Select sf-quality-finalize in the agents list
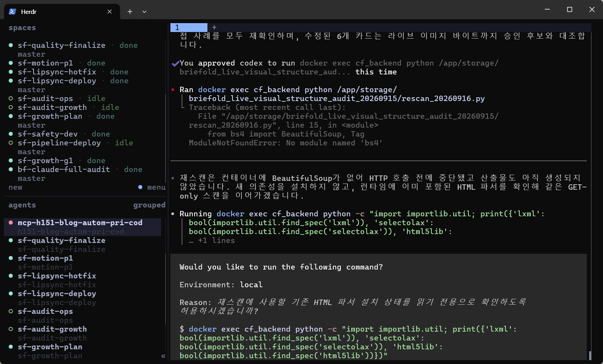The width and height of the screenshot is (603, 364). [x=61, y=240]
